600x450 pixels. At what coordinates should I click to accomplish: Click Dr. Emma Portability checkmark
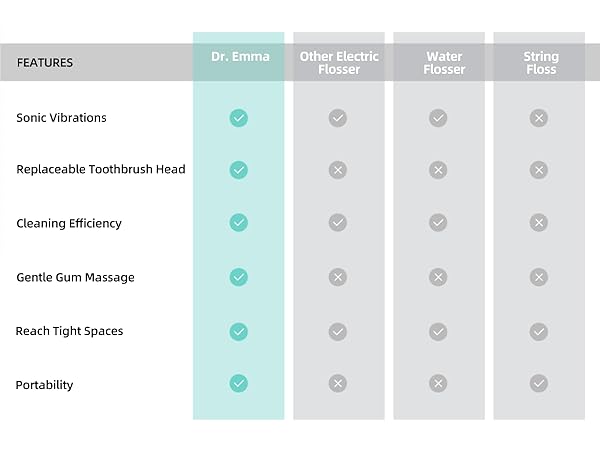(238, 383)
